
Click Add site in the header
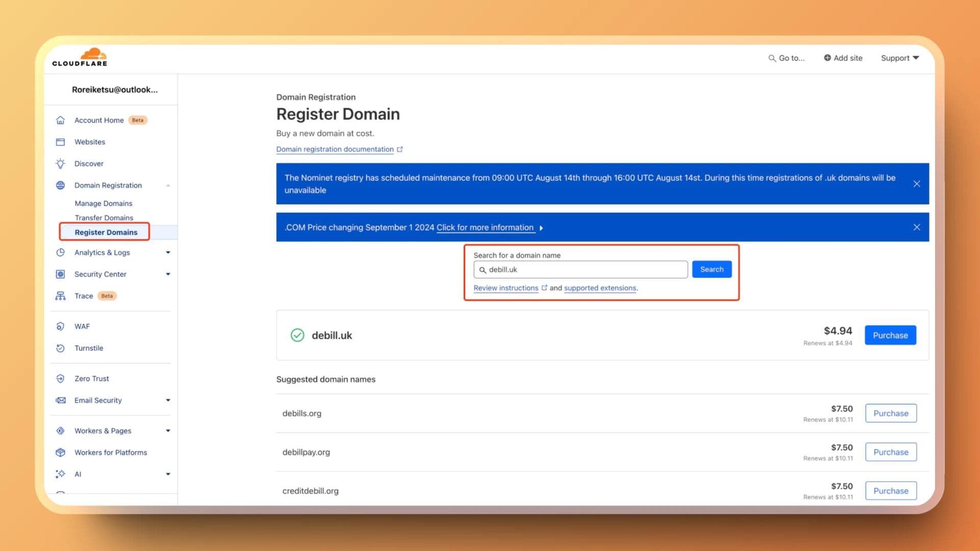[x=843, y=58]
